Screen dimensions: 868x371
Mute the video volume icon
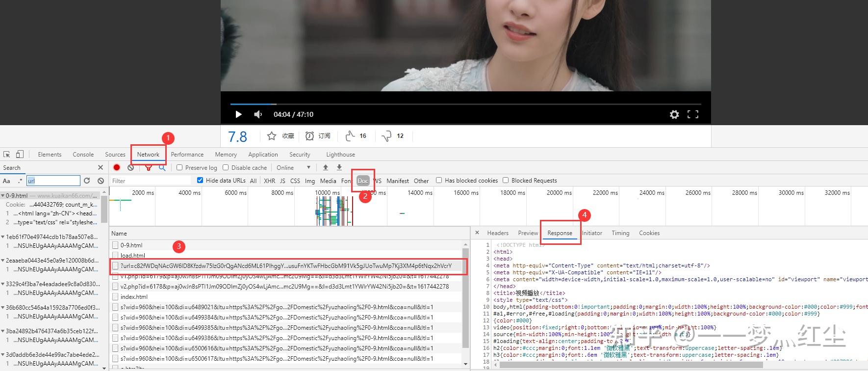pos(258,114)
